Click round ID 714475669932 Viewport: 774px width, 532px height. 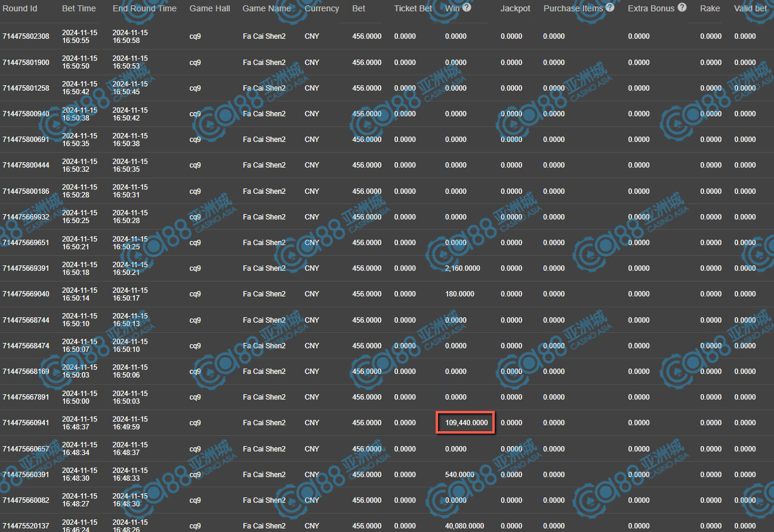26,217
